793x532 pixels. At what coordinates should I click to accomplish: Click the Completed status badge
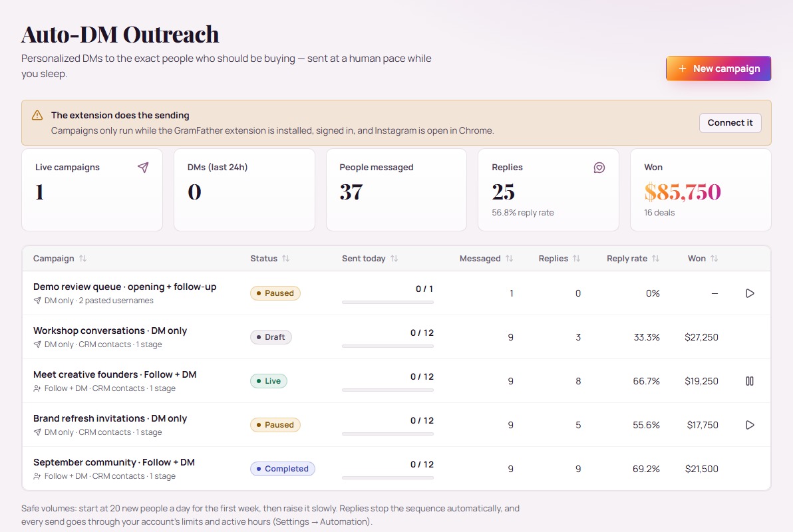(283, 469)
